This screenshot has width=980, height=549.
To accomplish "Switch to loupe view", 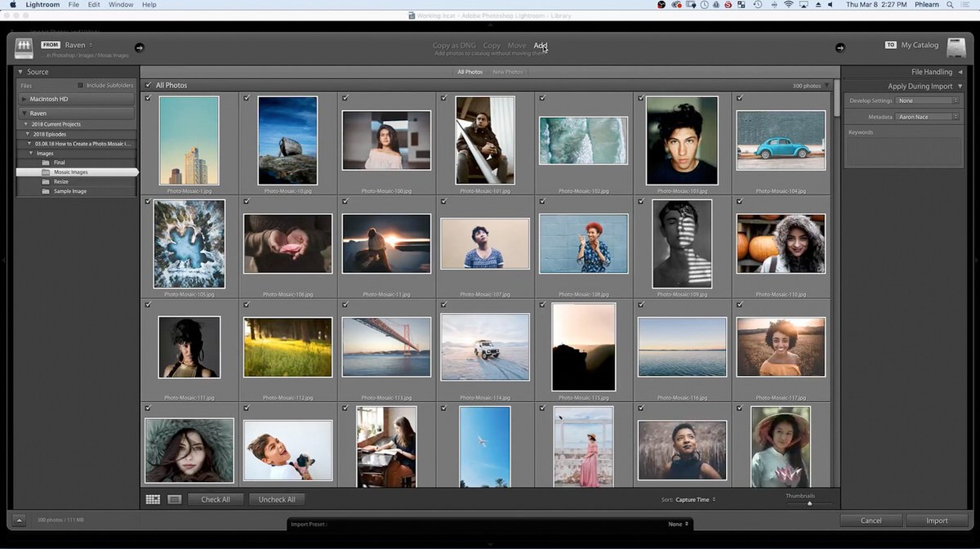I will (x=174, y=499).
